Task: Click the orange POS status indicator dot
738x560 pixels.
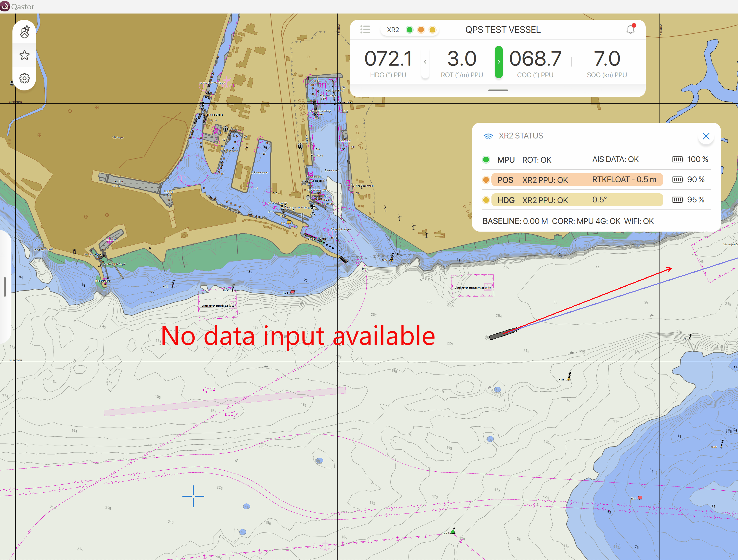Action: 486,180
